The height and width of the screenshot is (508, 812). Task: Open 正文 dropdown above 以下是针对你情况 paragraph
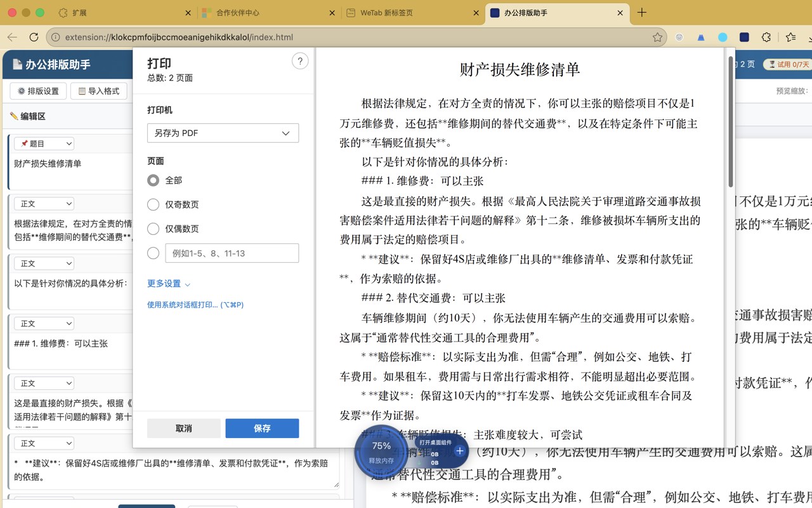tap(44, 264)
